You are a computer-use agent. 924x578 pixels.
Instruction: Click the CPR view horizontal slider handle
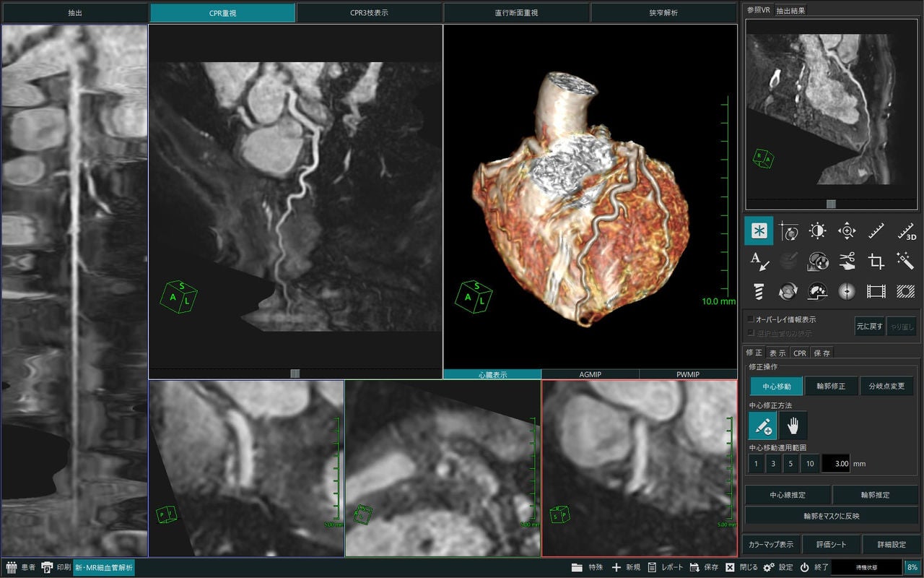pos(295,374)
